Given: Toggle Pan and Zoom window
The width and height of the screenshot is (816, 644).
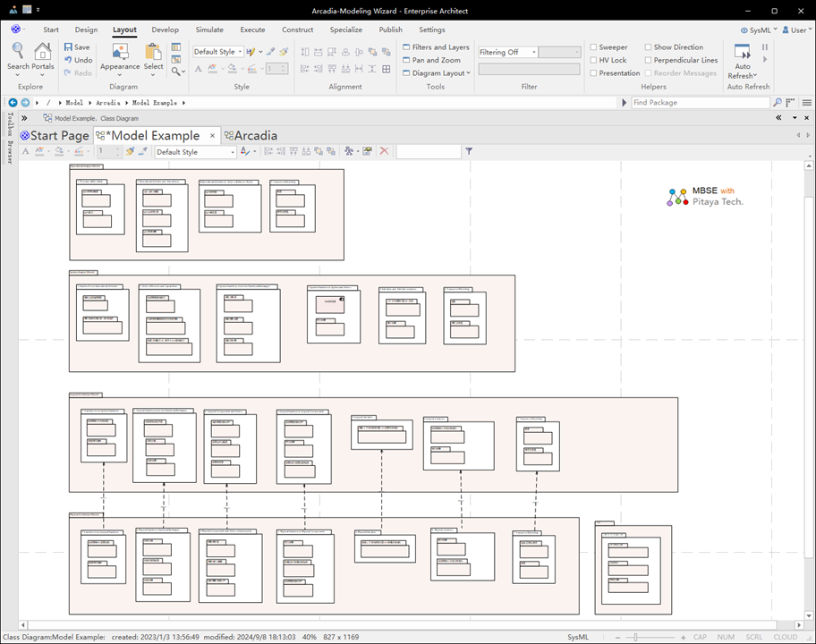Looking at the screenshot, I should point(431,60).
